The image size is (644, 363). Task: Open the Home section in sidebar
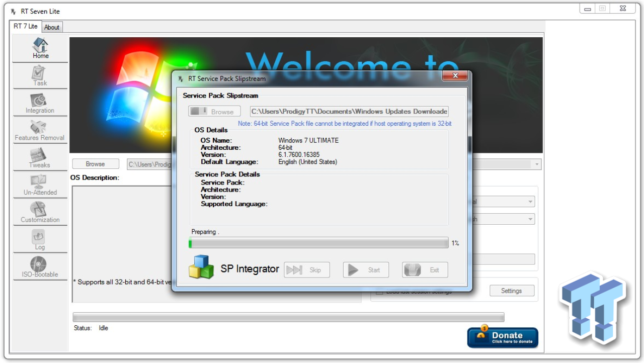pyautogui.click(x=40, y=49)
